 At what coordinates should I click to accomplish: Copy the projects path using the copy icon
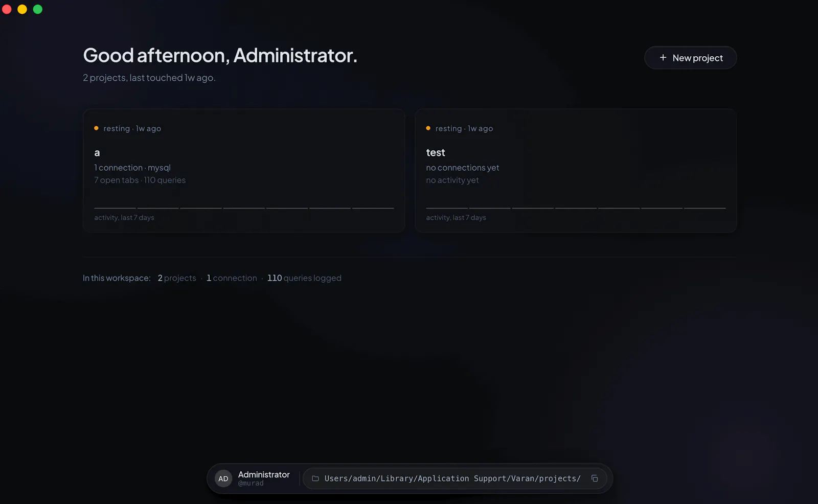595,478
